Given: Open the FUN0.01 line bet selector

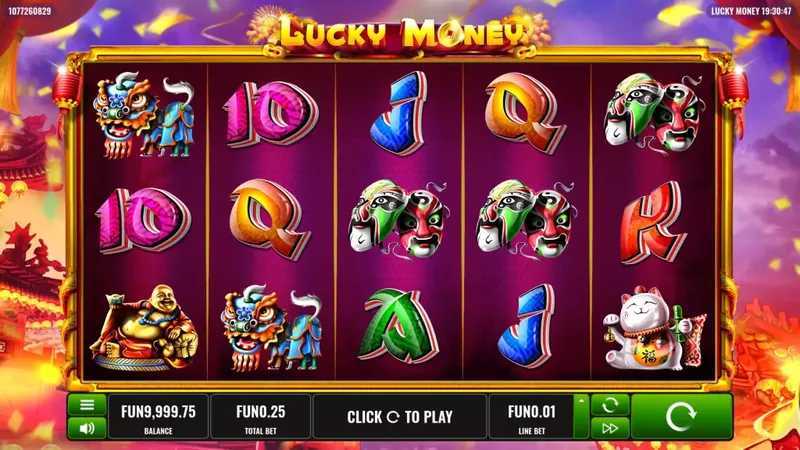Looking at the screenshot, I should pos(531,417).
